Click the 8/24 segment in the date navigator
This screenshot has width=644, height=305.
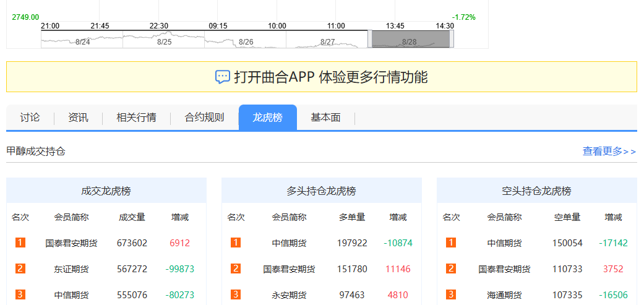[x=82, y=41]
